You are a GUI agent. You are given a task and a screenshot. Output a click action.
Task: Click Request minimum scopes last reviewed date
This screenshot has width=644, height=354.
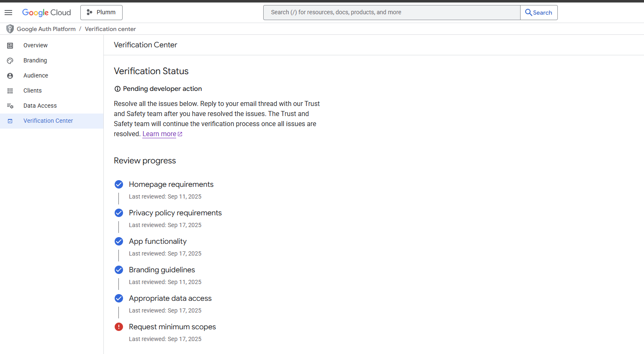tap(165, 339)
